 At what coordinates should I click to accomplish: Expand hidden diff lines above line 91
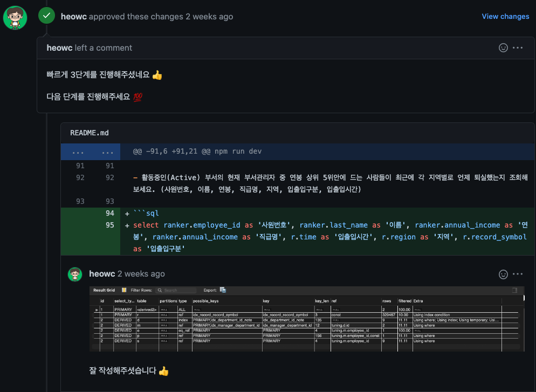pyautogui.click(x=91, y=152)
